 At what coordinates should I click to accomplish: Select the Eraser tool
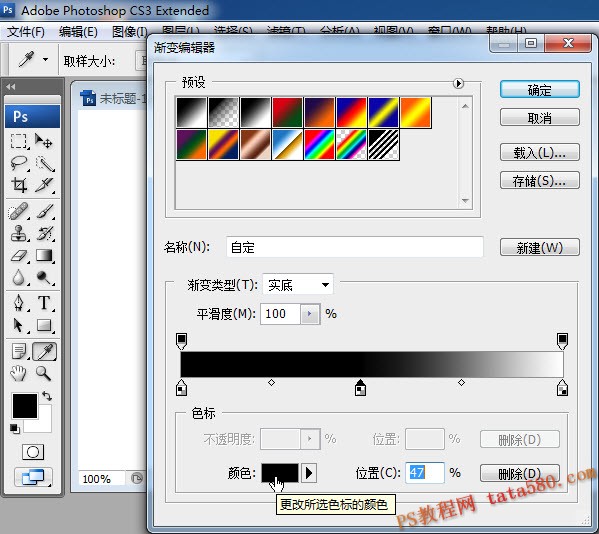click(x=18, y=256)
